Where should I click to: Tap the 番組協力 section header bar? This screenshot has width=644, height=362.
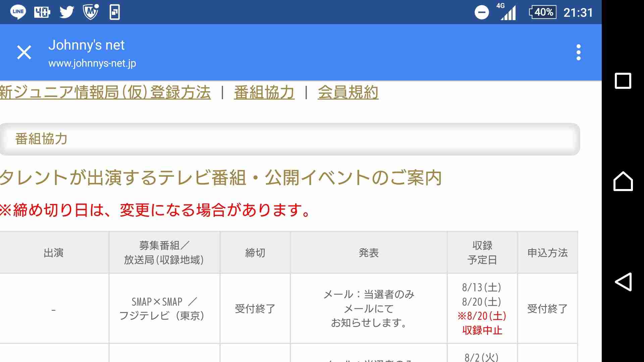tap(290, 139)
